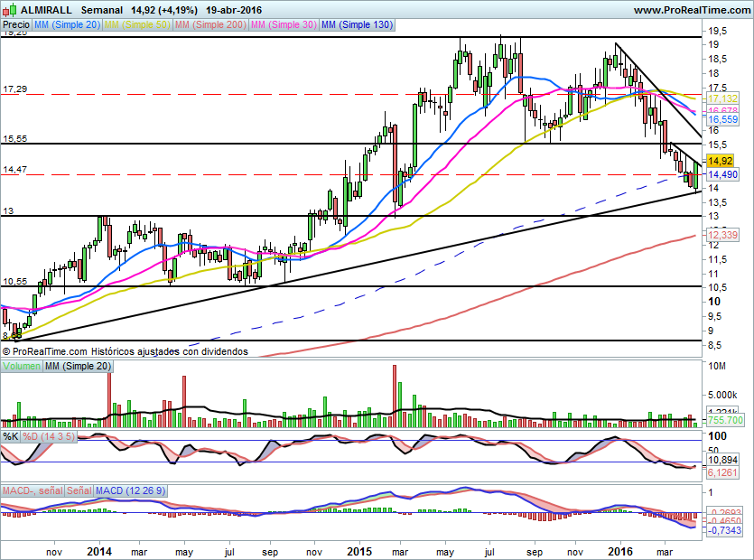This screenshot has height=560, width=754.
Task: Click the Señal label in MACD panel
Action: (79, 490)
